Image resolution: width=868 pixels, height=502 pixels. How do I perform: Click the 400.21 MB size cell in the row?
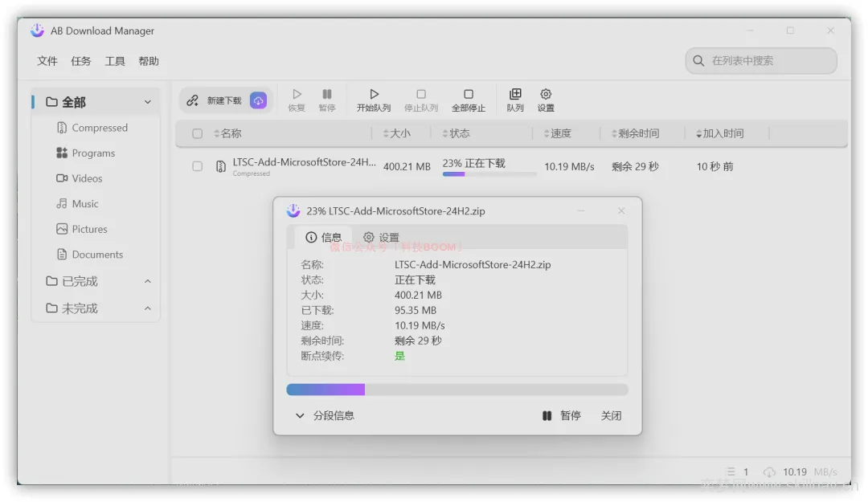[407, 166]
